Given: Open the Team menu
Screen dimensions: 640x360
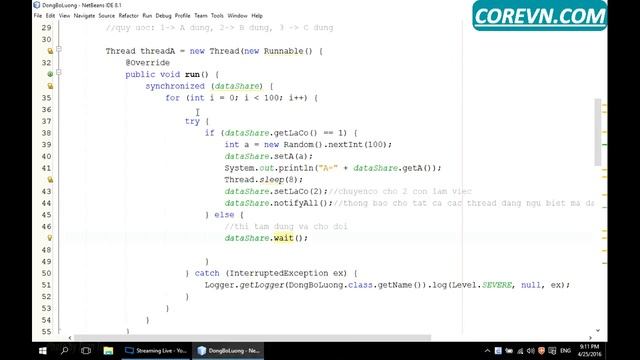Looking at the screenshot, I should (x=200, y=16).
